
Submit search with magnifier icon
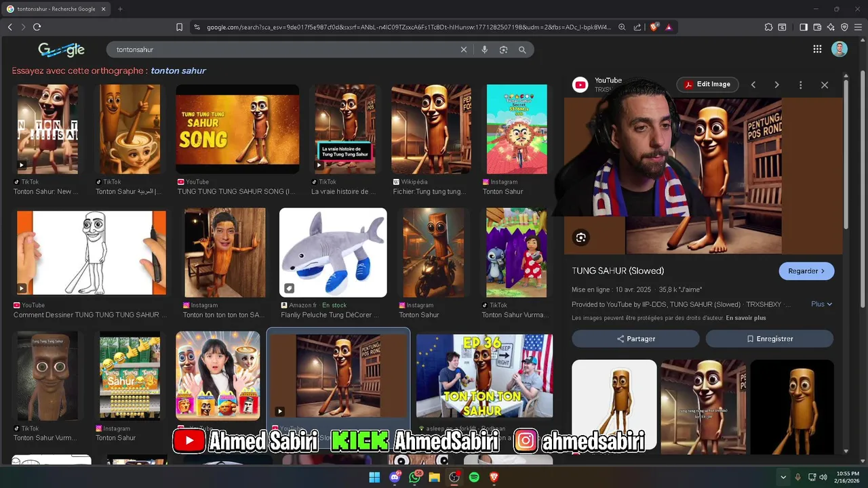click(522, 49)
